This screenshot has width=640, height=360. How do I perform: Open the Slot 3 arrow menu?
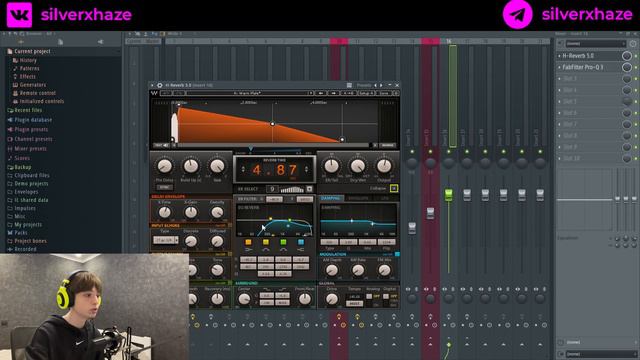[560, 79]
